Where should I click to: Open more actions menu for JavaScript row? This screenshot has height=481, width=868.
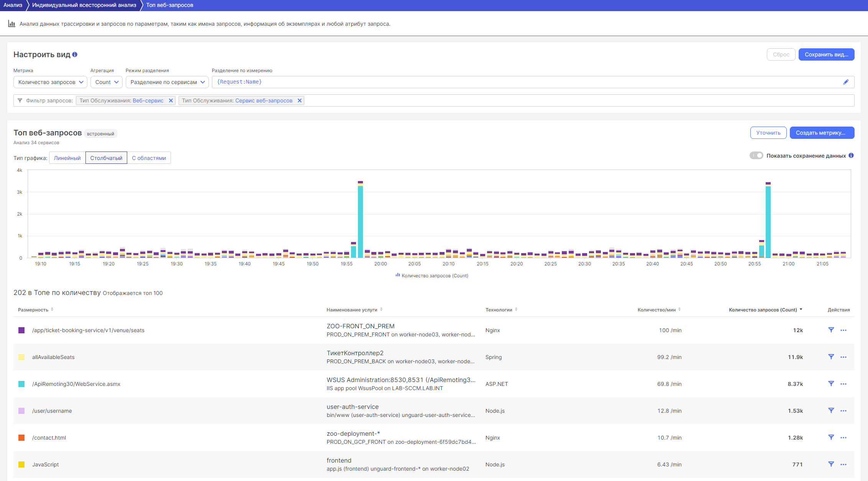click(x=843, y=465)
